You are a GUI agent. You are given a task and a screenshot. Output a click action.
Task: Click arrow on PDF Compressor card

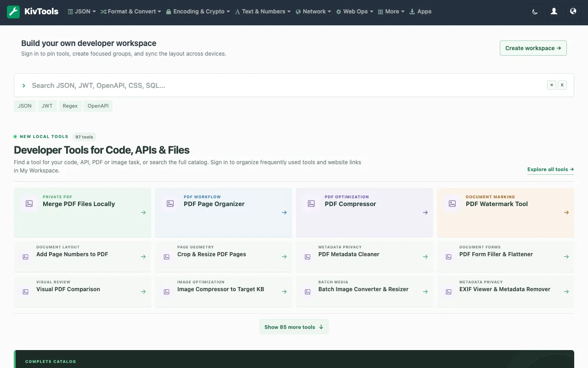coord(425,213)
